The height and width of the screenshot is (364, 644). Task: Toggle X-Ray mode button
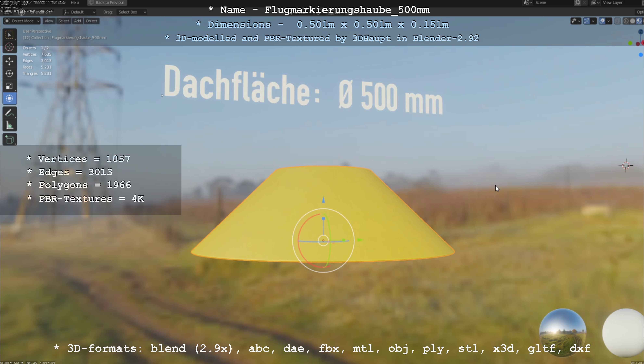(617, 21)
